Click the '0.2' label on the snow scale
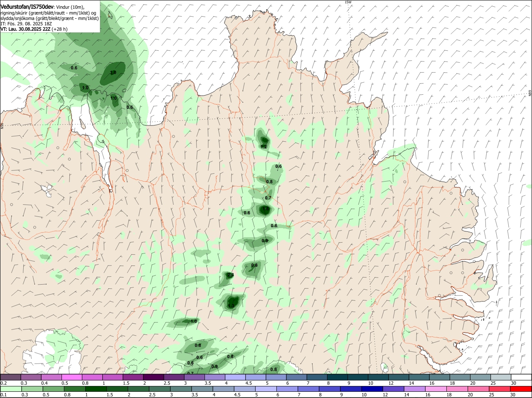Viewport: 532px width, 398px height. click(3, 383)
